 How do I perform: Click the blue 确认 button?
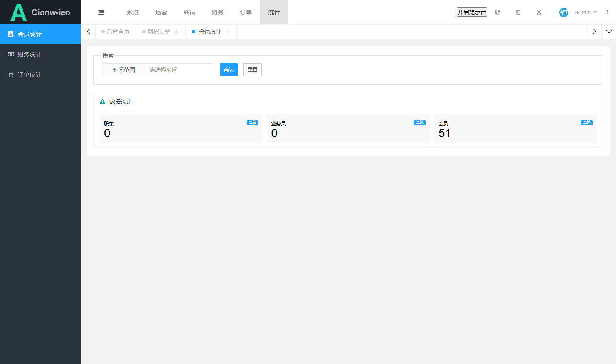point(229,70)
